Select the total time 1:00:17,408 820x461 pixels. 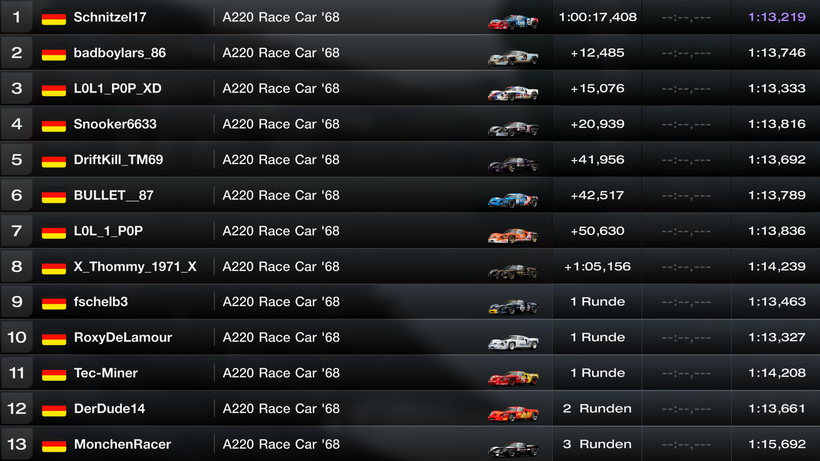click(x=598, y=17)
